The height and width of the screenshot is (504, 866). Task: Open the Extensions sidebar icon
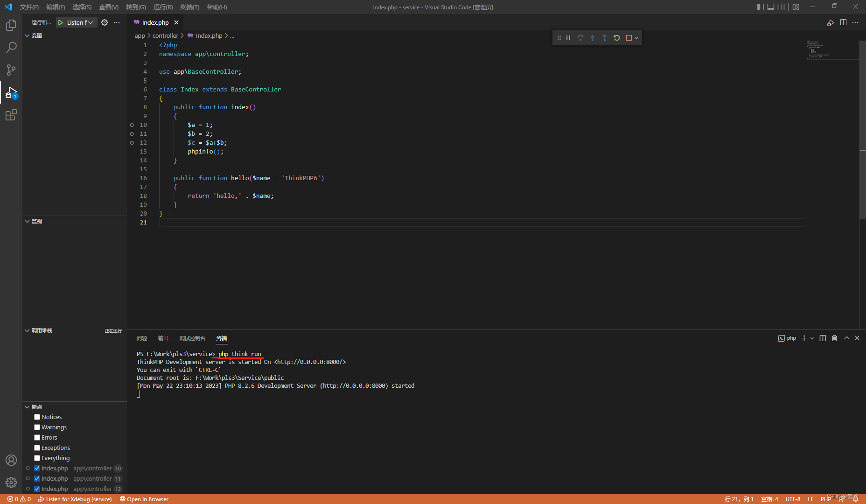click(x=11, y=115)
